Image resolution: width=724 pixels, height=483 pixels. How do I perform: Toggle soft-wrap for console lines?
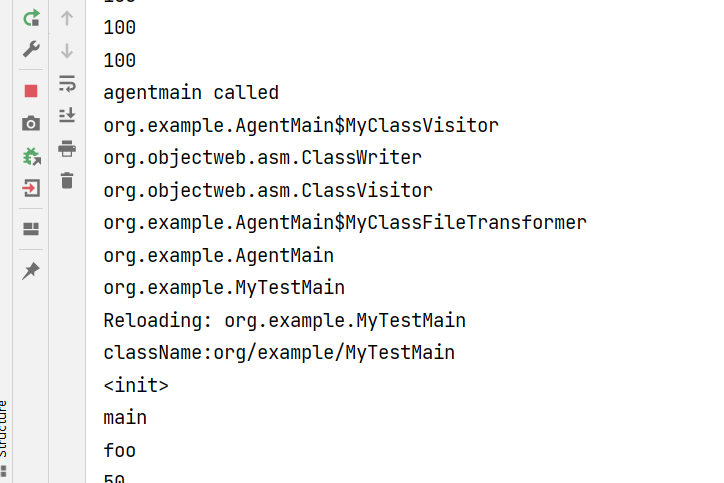coord(67,83)
